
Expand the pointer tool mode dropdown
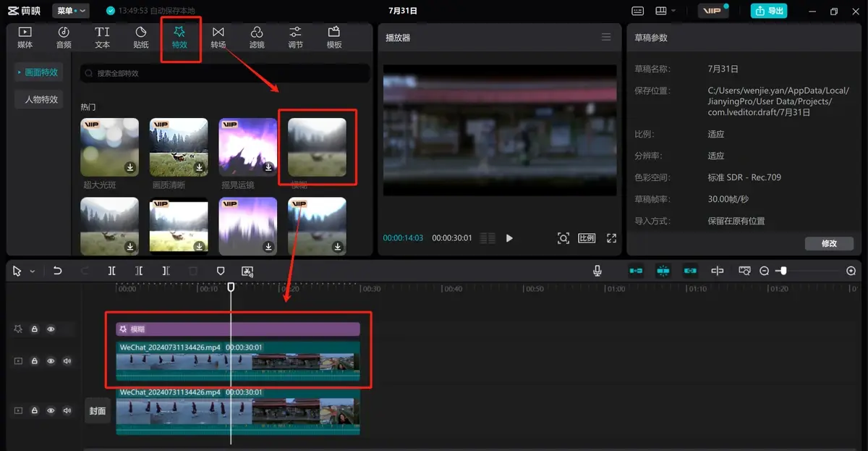pyautogui.click(x=32, y=271)
